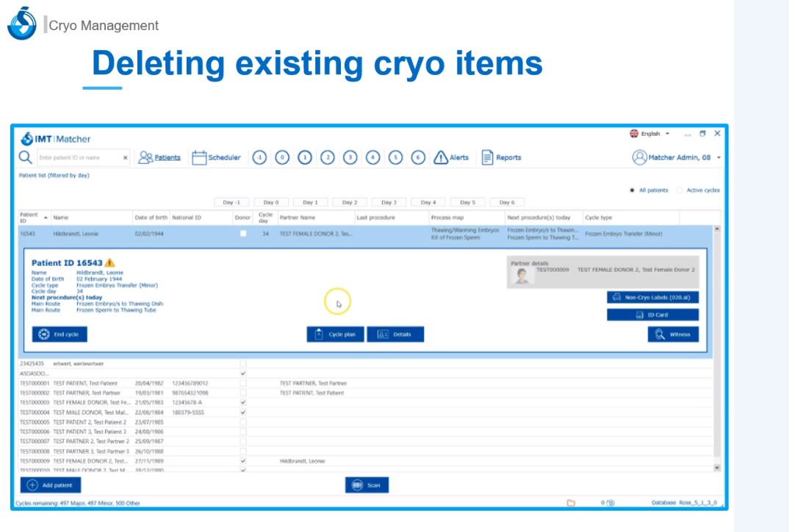Open the Patients menu item
Image resolution: width=789 pixels, height=532 pixels.
[x=159, y=157]
